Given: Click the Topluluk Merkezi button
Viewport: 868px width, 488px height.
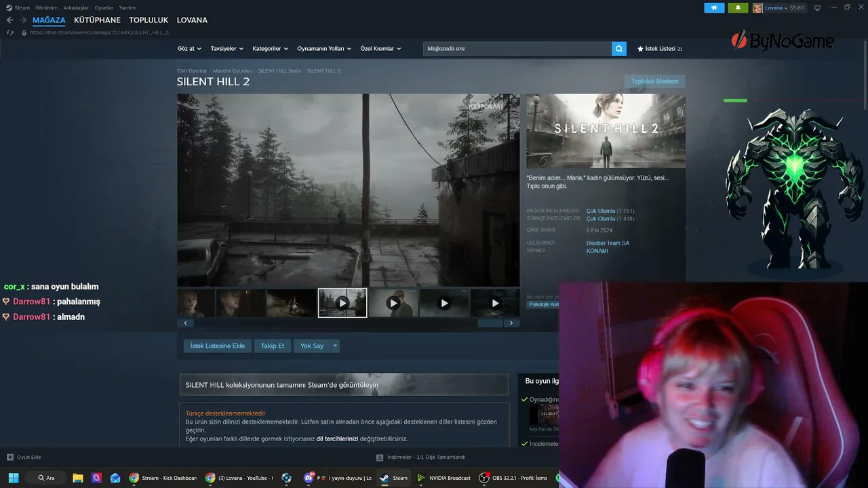Looking at the screenshot, I should [655, 81].
